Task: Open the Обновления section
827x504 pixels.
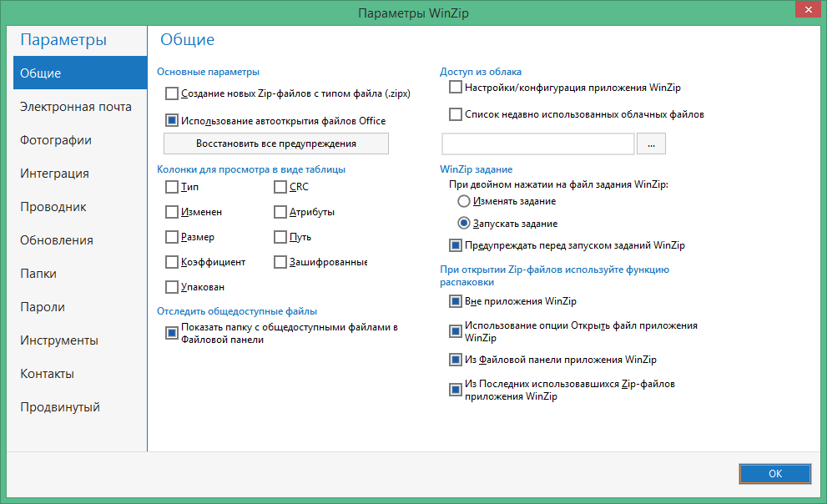Action: [79, 239]
